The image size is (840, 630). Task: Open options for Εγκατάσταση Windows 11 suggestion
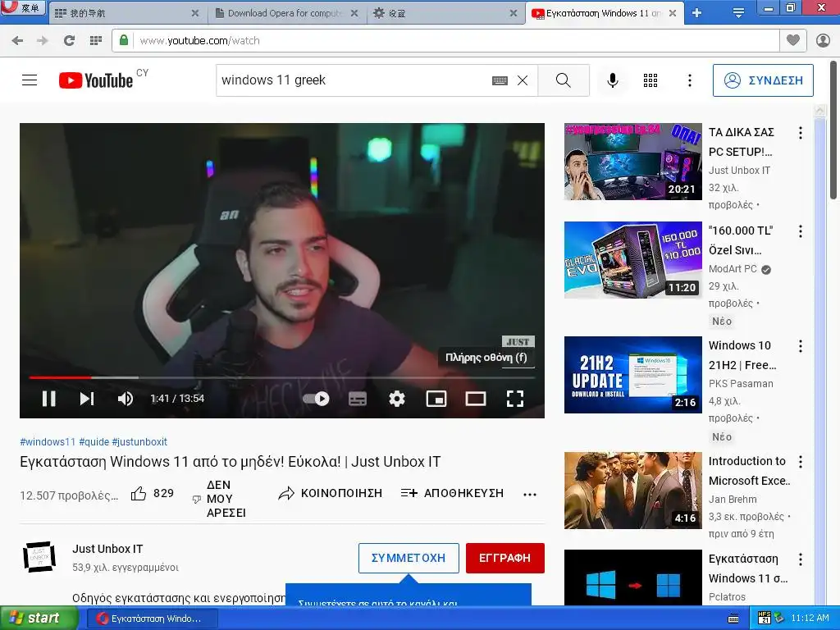801,559
